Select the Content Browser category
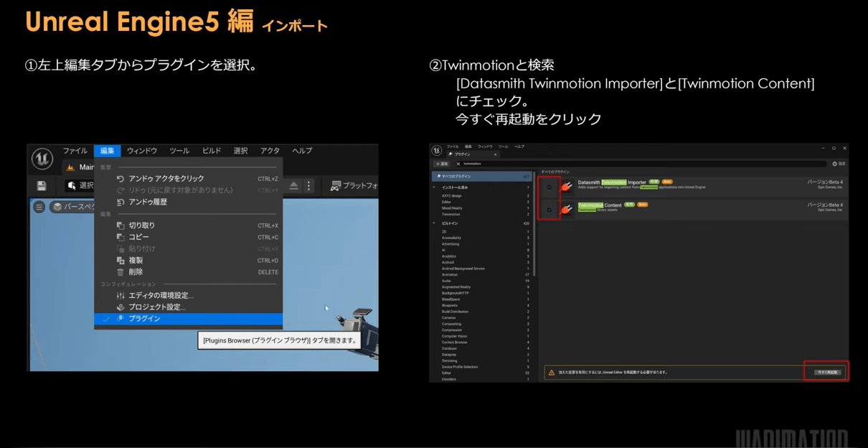 coord(483,342)
